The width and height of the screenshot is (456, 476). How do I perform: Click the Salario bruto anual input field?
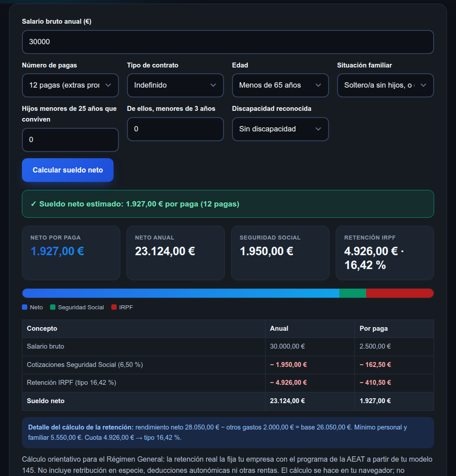(x=228, y=42)
